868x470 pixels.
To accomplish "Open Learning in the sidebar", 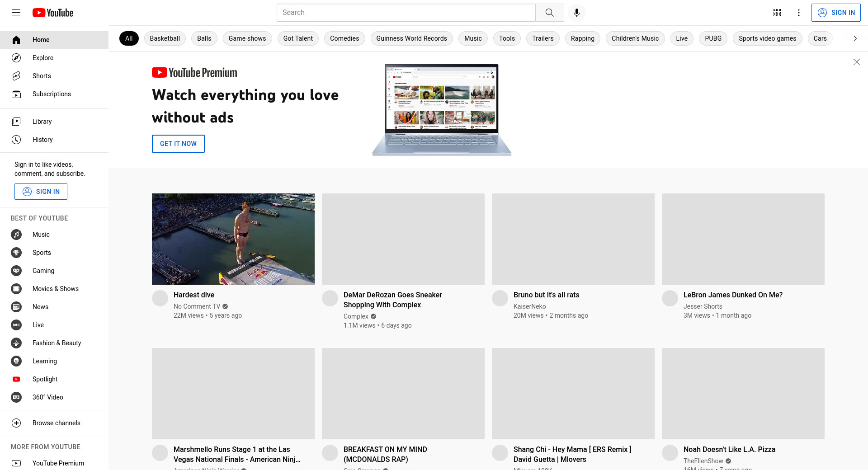I will tap(54, 361).
